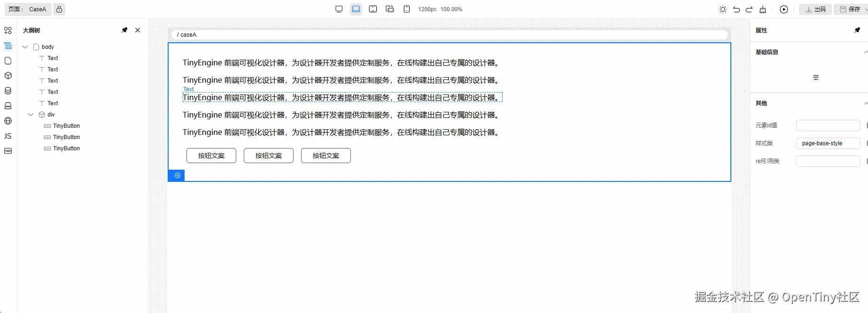Click the first 按钮文案 canvas button
The width and height of the screenshot is (868, 313).
pos(211,156)
